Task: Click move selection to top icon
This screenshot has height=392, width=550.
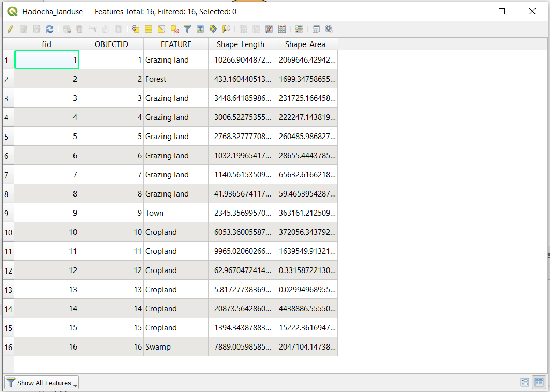Action: coord(200,29)
